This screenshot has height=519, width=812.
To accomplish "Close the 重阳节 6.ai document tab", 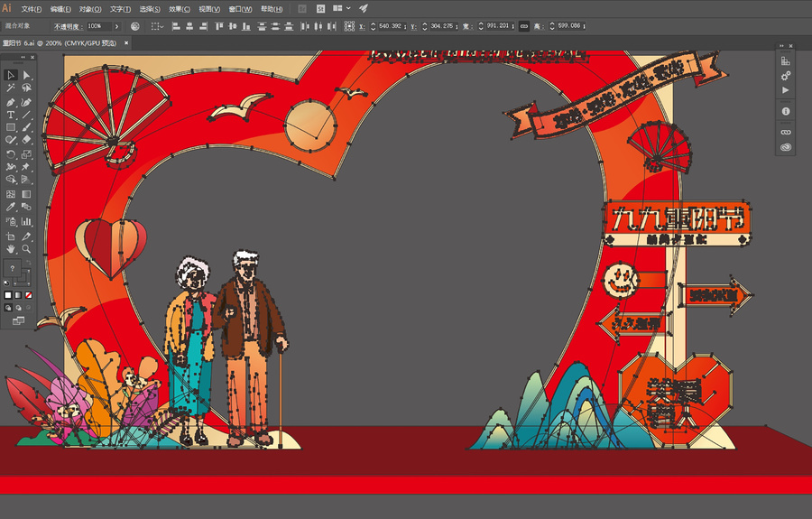I will point(126,43).
